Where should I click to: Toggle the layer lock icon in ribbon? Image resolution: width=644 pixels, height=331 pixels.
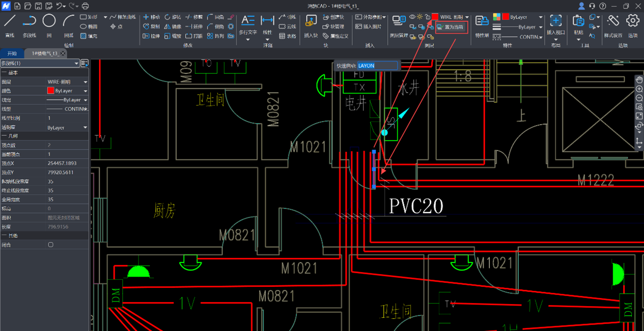[427, 17]
